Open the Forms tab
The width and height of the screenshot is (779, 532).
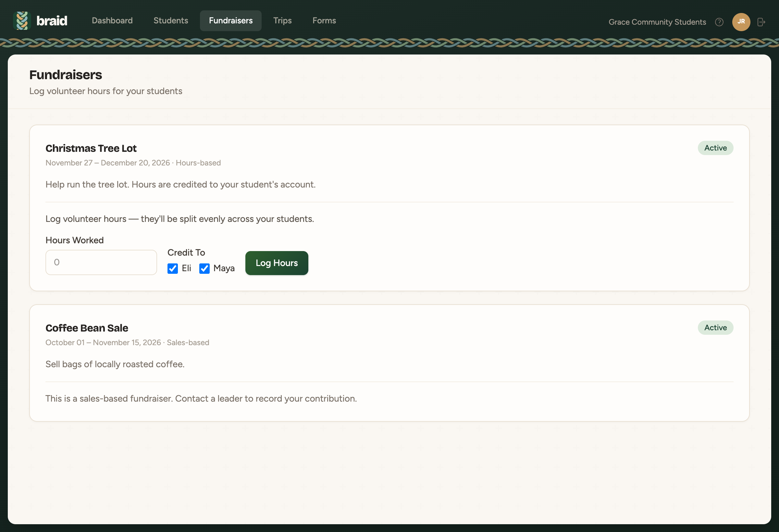tap(324, 21)
